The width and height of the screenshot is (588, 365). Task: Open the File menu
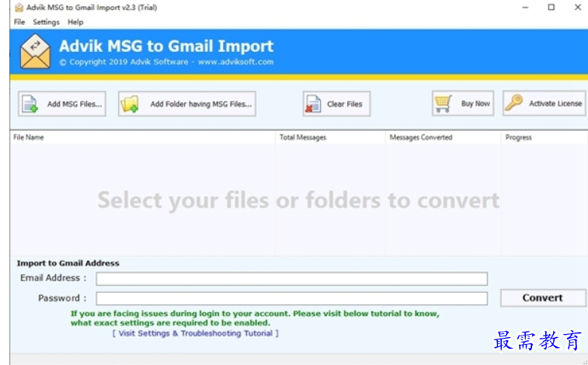click(19, 22)
